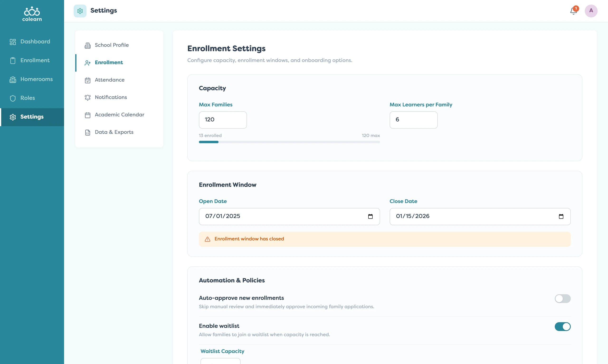
Task: Click the Close Date field
Action: [x=480, y=216]
